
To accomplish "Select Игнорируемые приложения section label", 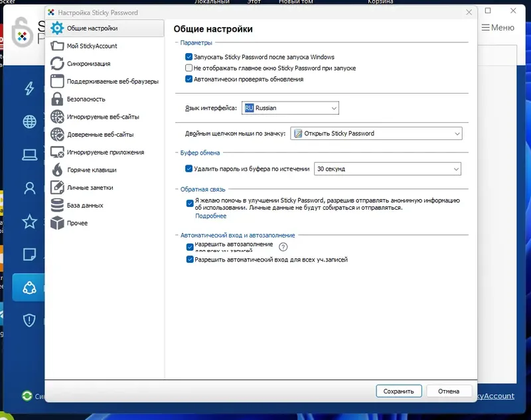I will tap(106, 152).
